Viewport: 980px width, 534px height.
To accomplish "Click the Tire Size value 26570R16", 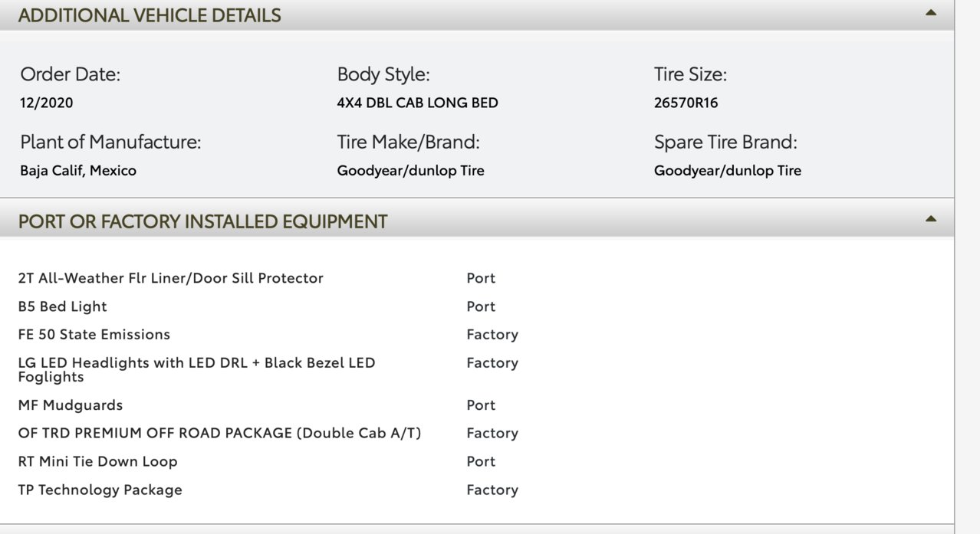I will point(686,103).
